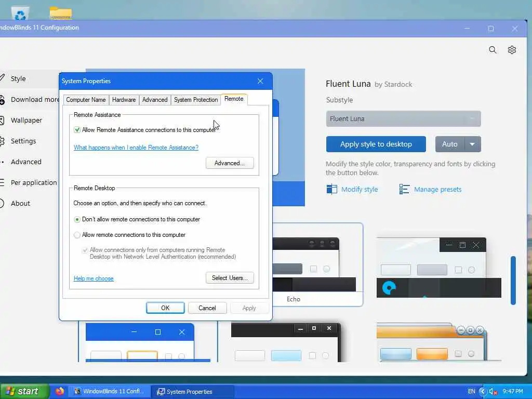Open search in WindowBlinds Configuration
532x399 pixels.
pyautogui.click(x=493, y=50)
